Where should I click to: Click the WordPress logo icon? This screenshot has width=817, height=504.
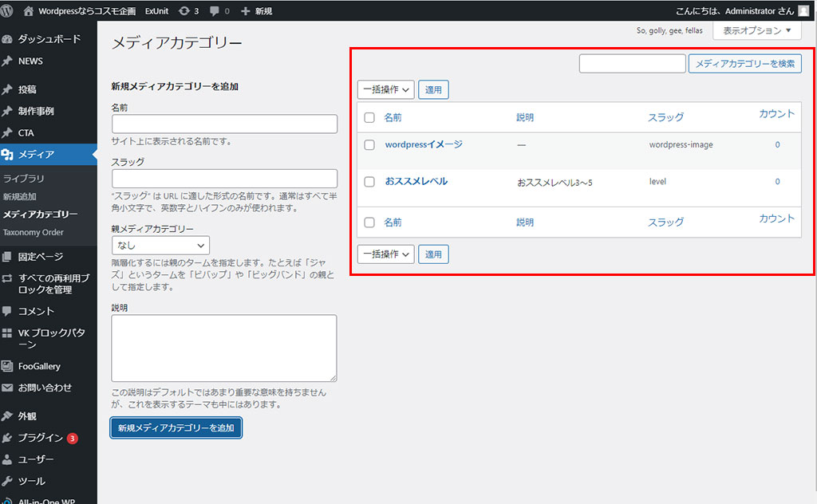click(8, 11)
